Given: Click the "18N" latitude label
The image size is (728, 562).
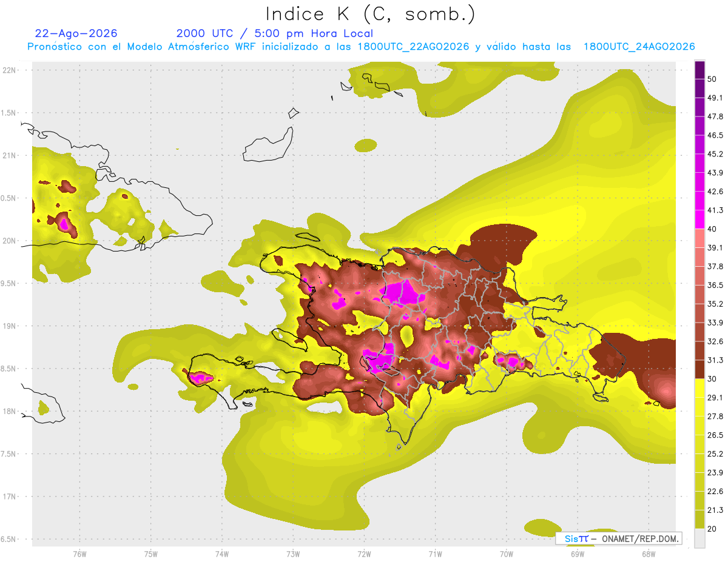Looking at the screenshot, I should coord(10,411).
